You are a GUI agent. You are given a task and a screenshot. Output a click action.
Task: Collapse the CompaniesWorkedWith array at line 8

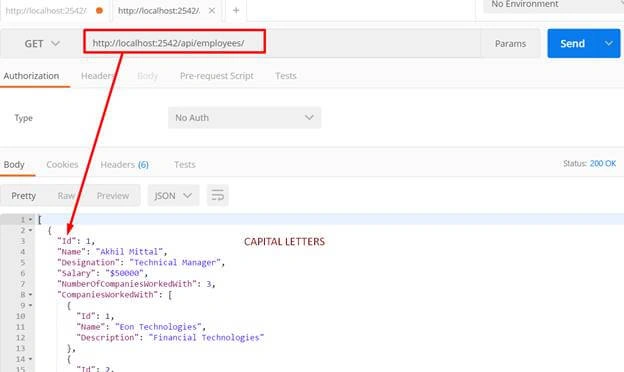30,295
